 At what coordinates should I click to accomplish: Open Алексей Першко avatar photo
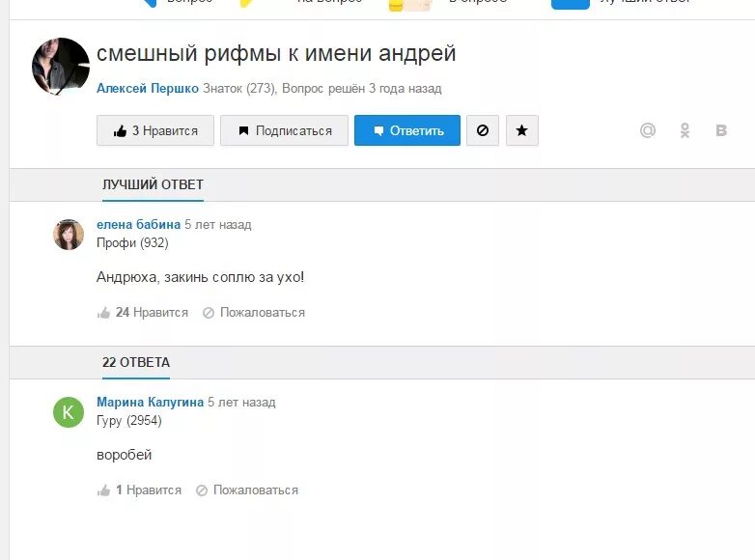tap(61, 66)
